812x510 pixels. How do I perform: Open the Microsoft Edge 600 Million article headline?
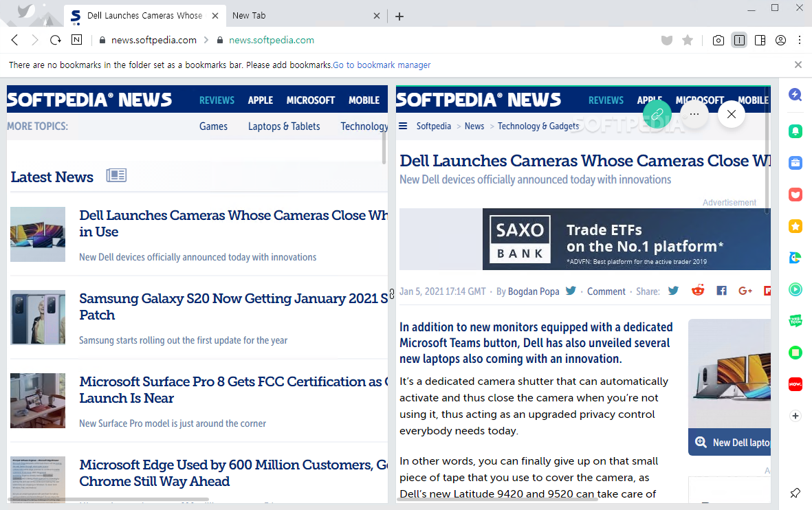234,473
